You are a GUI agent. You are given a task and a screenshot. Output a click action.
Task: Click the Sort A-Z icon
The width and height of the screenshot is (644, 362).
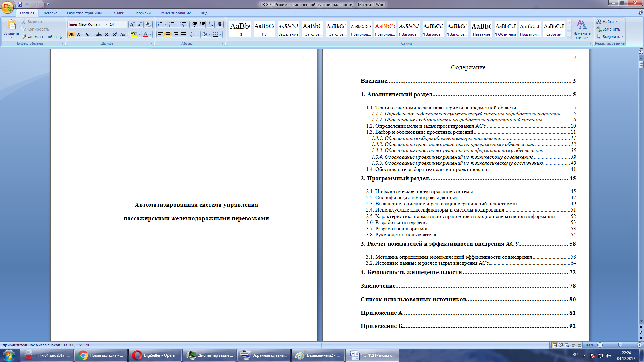210,24
